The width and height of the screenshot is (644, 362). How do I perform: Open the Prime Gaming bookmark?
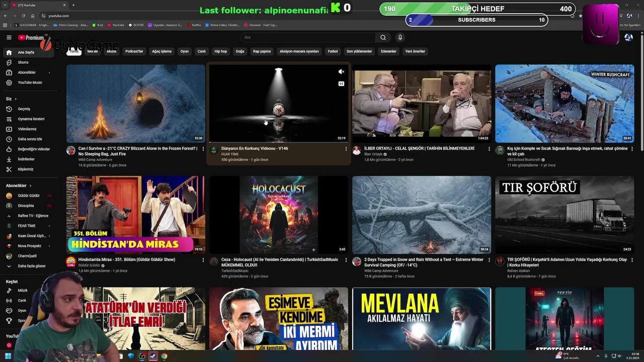(70, 25)
